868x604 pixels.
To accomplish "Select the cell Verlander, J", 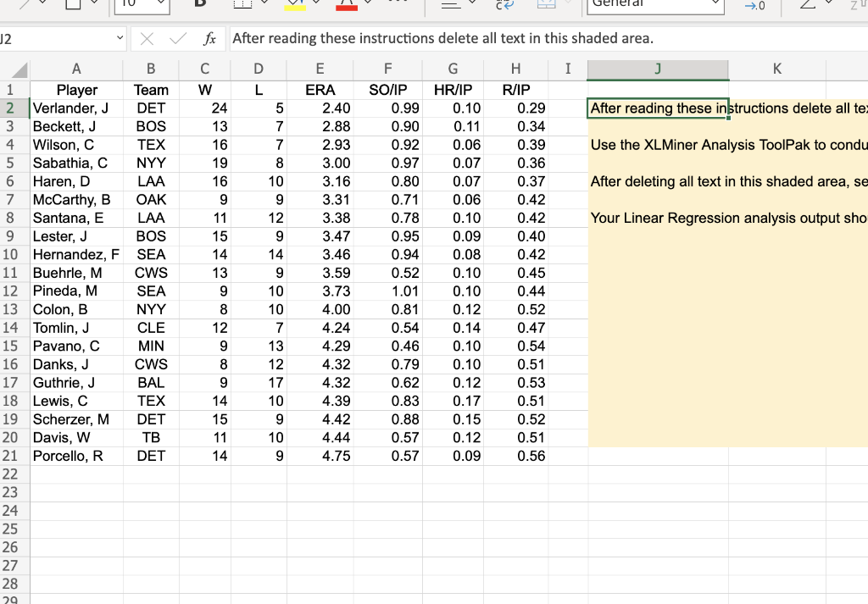I will point(76,108).
